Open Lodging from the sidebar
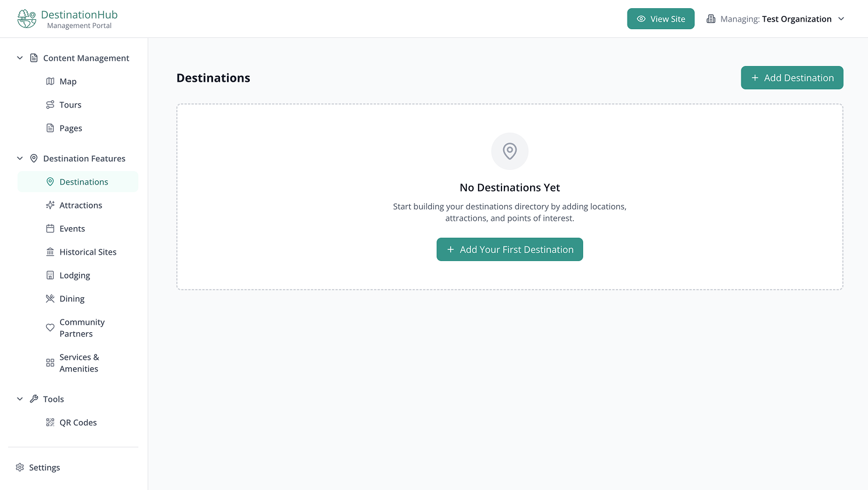The image size is (868, 490). 75,276
